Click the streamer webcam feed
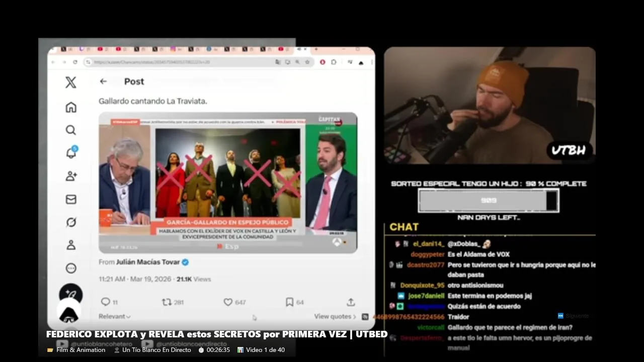Image resolution: width=644 pixels, height=362 pixels. tap(490, 106)
